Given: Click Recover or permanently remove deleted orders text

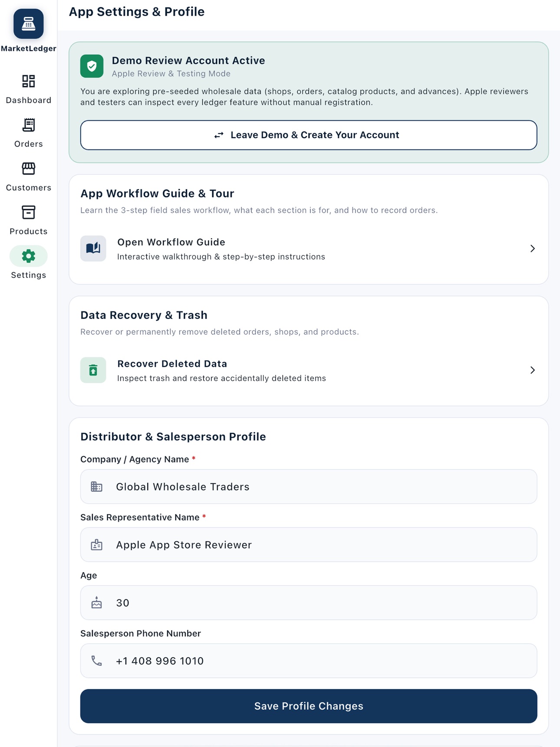Looking at the screenshot, I should pos(220,332).
